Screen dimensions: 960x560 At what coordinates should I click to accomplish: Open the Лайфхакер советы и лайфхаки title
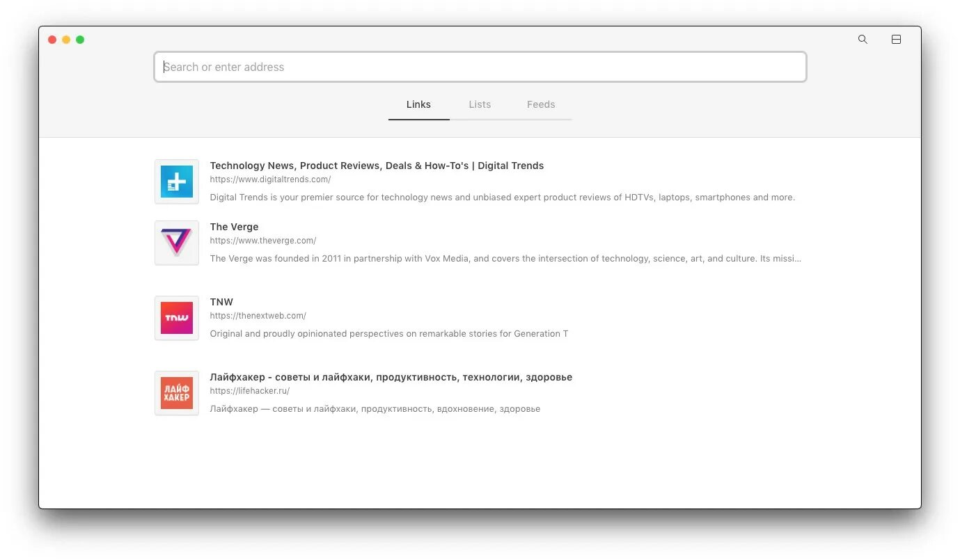click(x=391, y=377)
